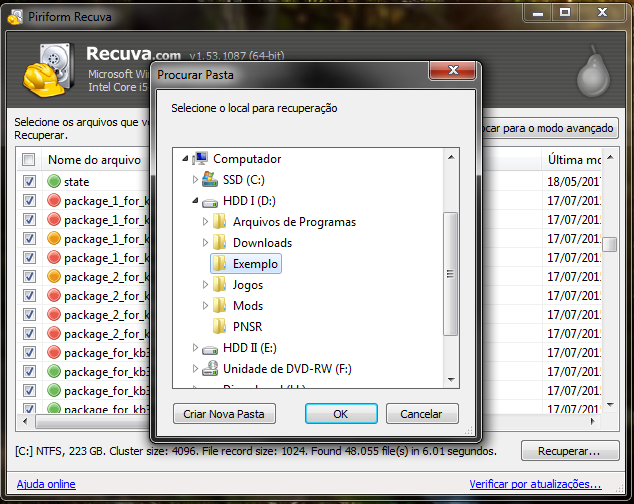Sort by Última modificação column header

coord(574,160)
